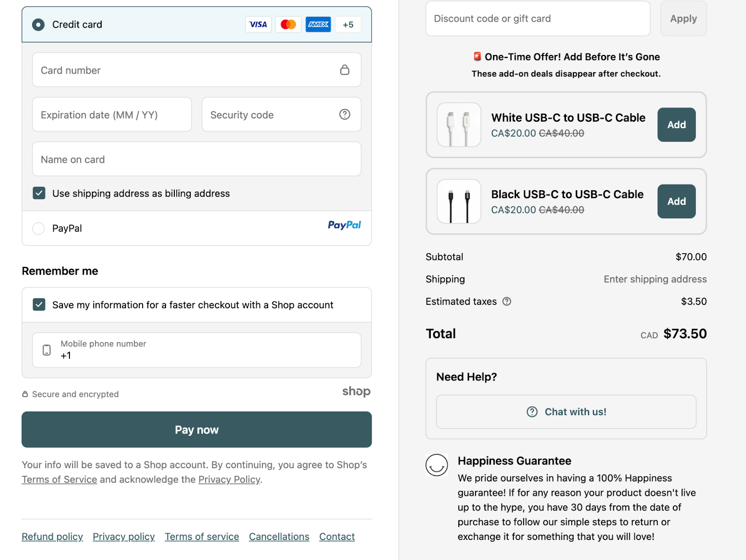Screen dimensions: 746x560
Task: Uncheck use shipping address as billing address
Action: [x=39, y=193]
